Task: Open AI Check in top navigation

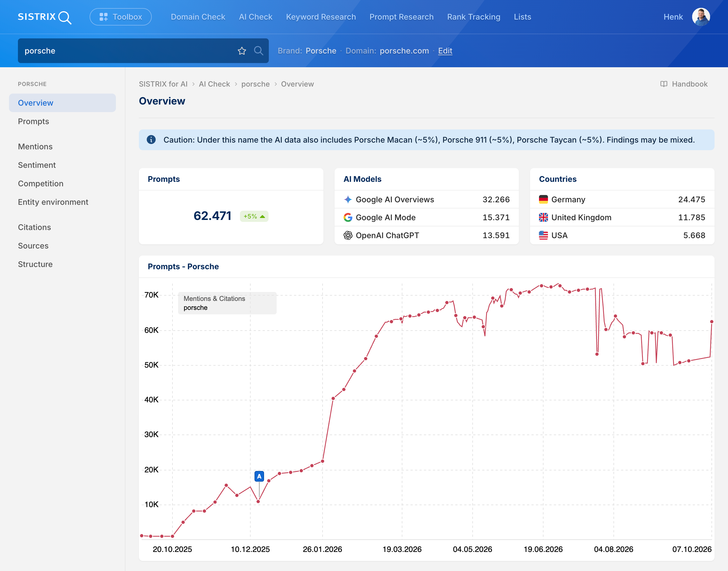Action: click(256, 17)
